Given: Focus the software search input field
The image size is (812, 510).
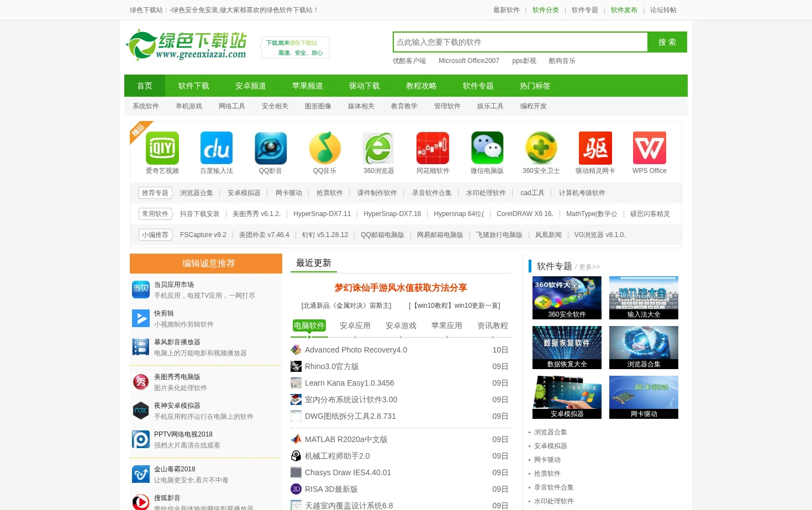Looking at the screenshot, I should 520,42.
